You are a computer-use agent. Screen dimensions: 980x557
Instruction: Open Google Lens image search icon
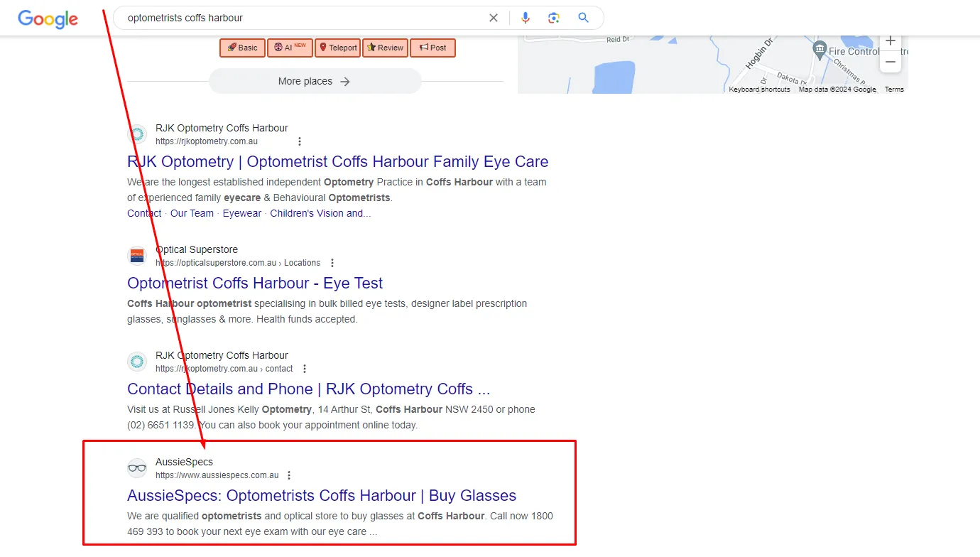pyautogui.click(x=554, y=18)
